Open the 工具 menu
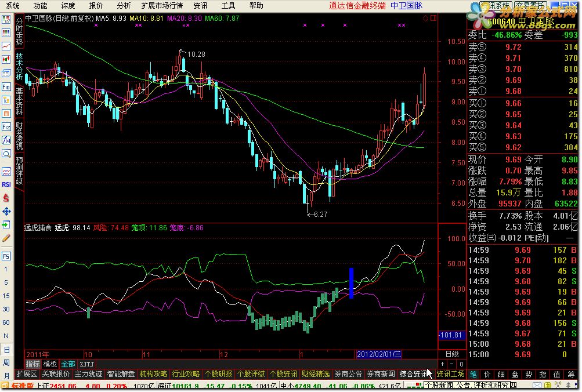582x392 pixels. coord(228,6)
